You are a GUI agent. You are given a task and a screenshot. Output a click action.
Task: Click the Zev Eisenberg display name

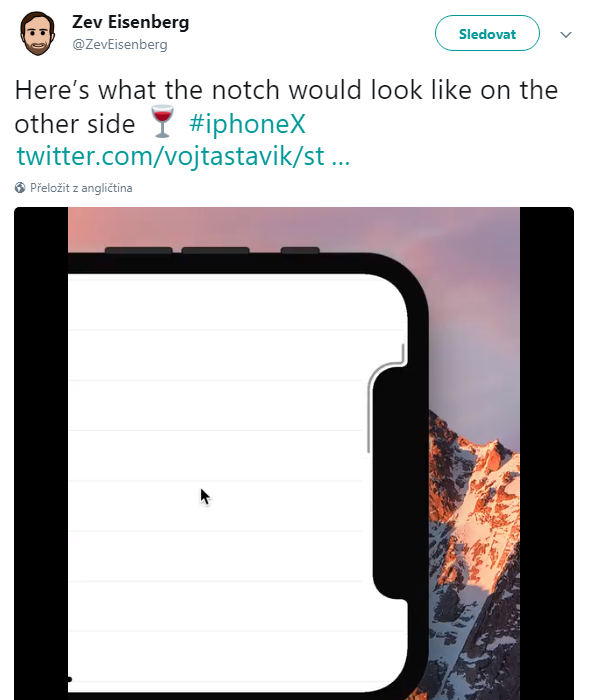click(x=131, y=22)
